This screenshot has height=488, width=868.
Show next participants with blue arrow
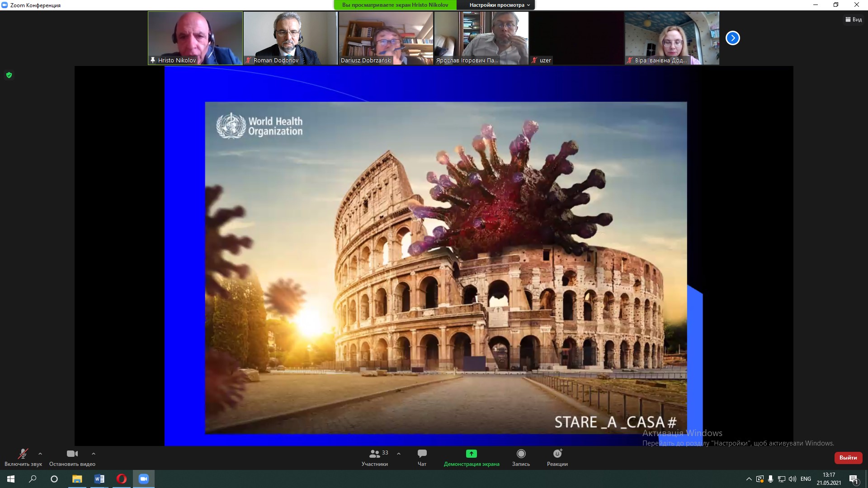point(732,38)
